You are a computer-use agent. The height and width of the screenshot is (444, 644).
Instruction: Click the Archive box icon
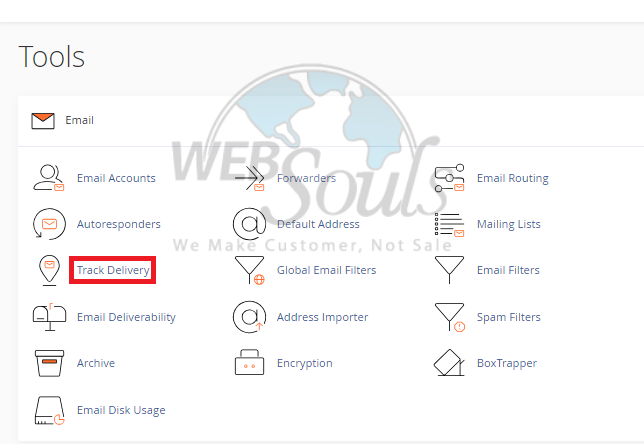click(x=49, y=363)
